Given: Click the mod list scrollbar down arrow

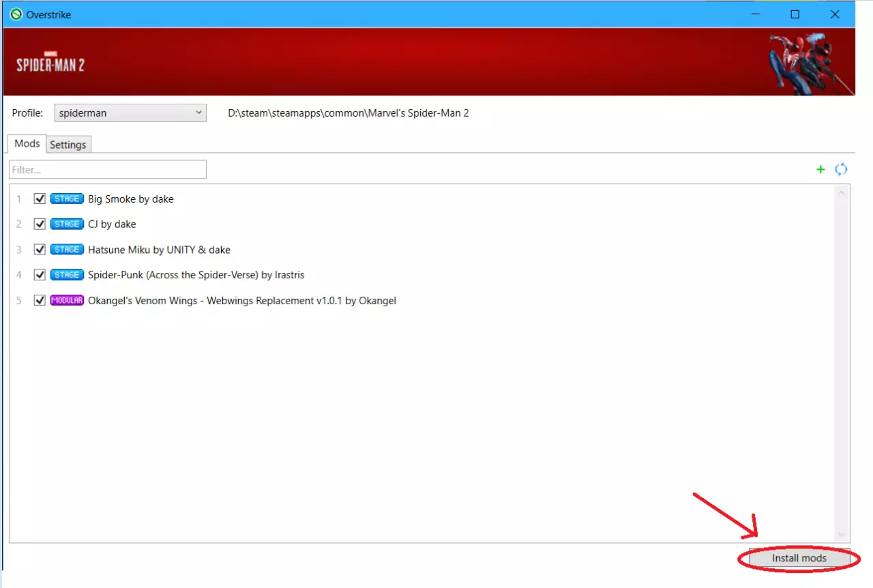Looking at the screenshot, I should [x=841, y=535].
